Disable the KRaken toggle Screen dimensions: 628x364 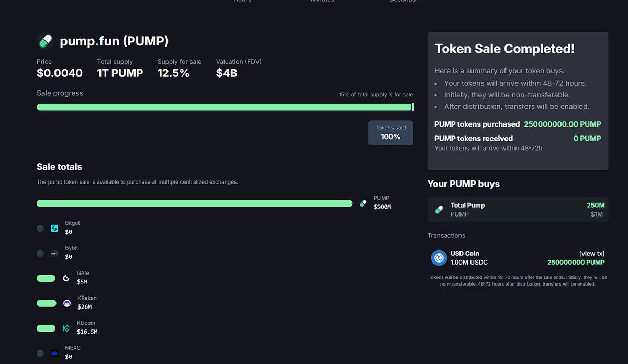tap(46, 303)
